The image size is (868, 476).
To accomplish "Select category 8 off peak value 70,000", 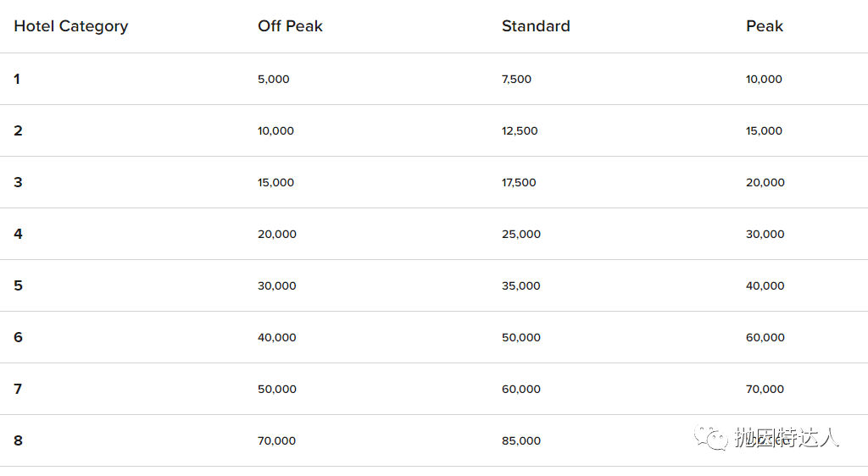I will pyautogui.click(x=277, y=440).
